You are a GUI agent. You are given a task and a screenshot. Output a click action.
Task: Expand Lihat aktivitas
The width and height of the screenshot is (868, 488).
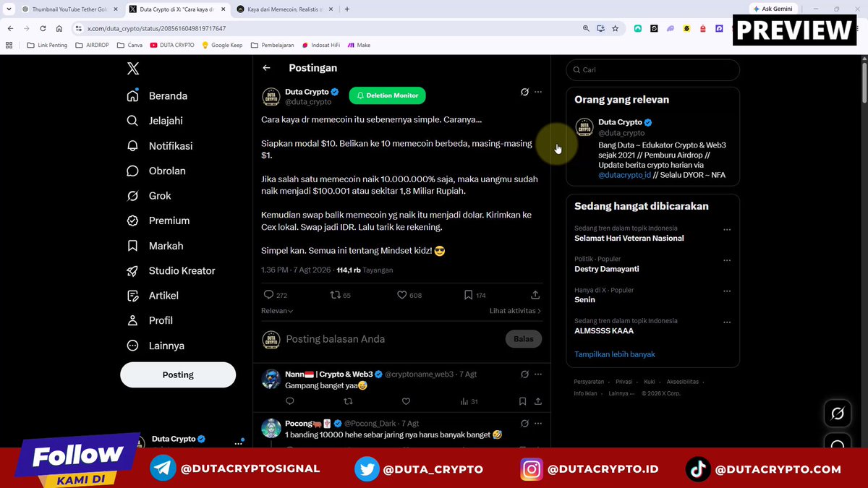[x=515, y=311]
